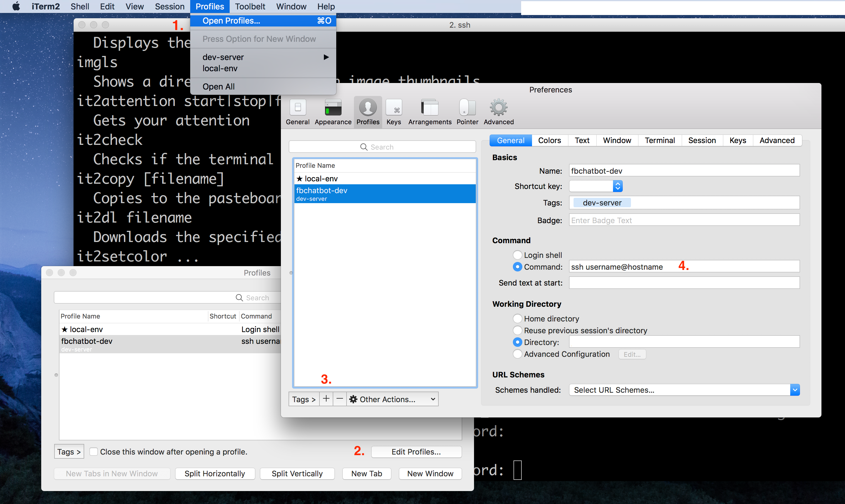Open Arrangements preferences toolbar icon
Image resolution: width=845 pixels, height=504 pixels.
click(x=430, y=112)
